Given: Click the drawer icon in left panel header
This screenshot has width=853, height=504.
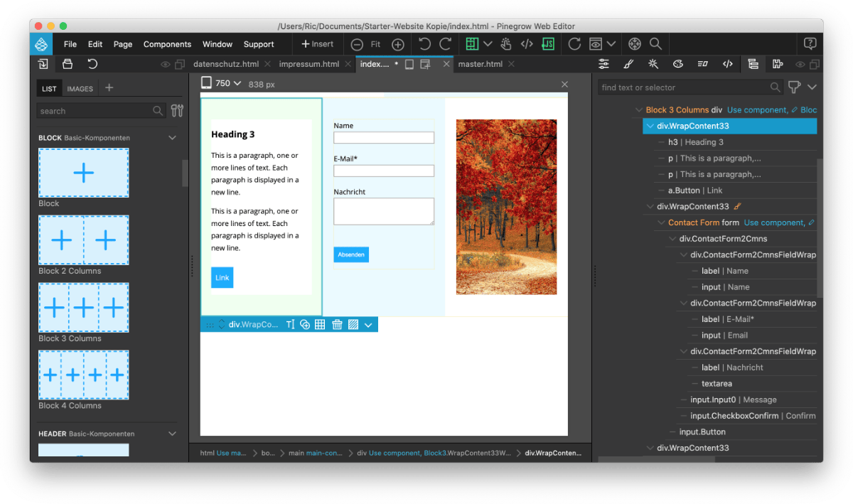Looking at the screenshot, I should coord(68,64).
